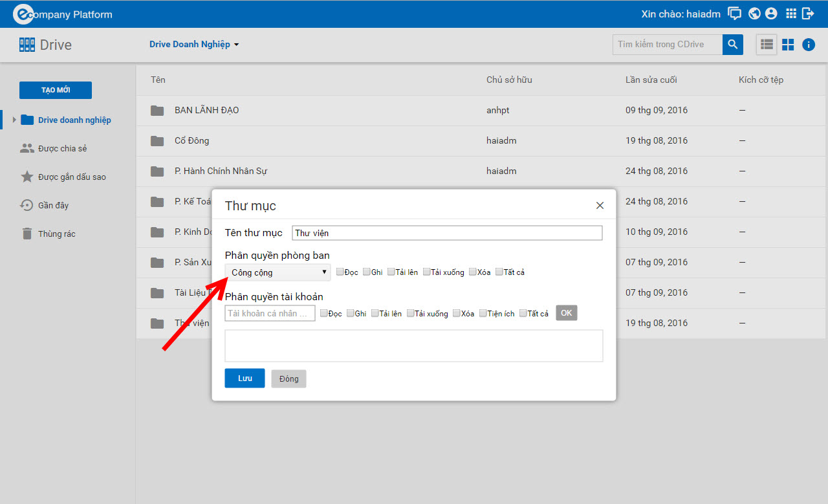Click folder icon of P. Hành Chính Nhân Sự
This screenshot has height=504, width=828.
click(157, 171)
